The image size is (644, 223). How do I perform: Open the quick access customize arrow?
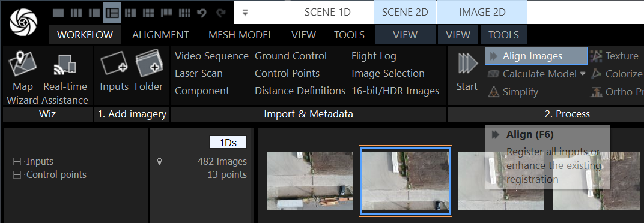pos(245,13)
